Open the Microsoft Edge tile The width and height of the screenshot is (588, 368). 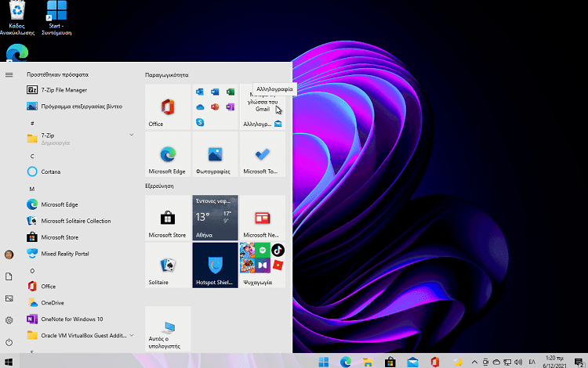168,154
